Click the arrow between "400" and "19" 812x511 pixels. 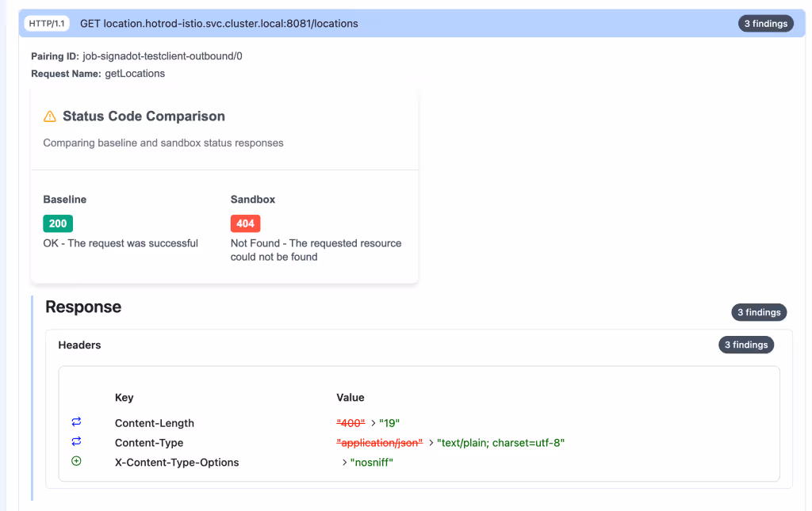(373, 423)
